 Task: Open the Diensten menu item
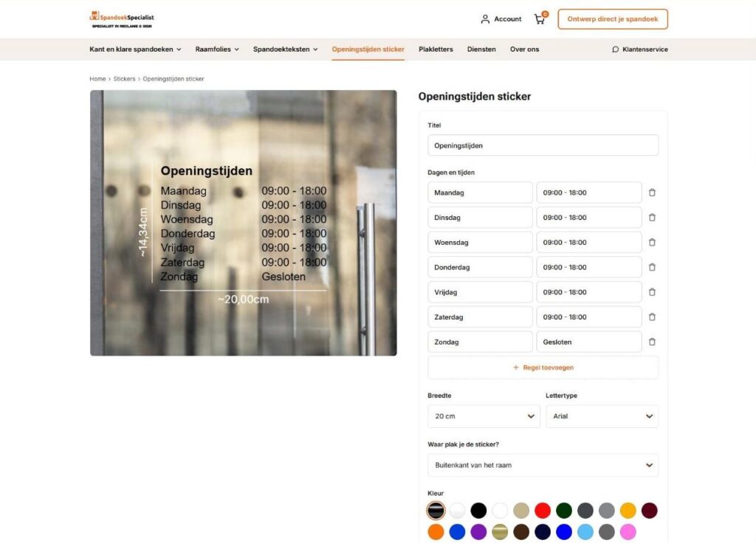click(481, 49)
